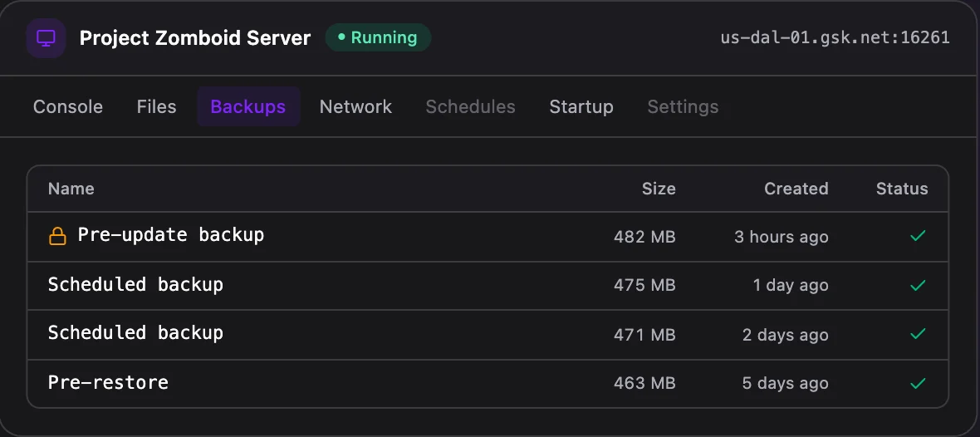Select Scheduled backup from 1 day ago
The width and height of the screenshot is (980, 437).
(x=135, y=284)
